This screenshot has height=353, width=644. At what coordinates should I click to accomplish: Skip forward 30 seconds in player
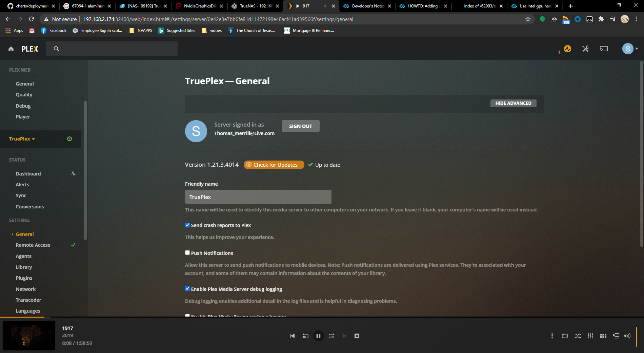331,336
